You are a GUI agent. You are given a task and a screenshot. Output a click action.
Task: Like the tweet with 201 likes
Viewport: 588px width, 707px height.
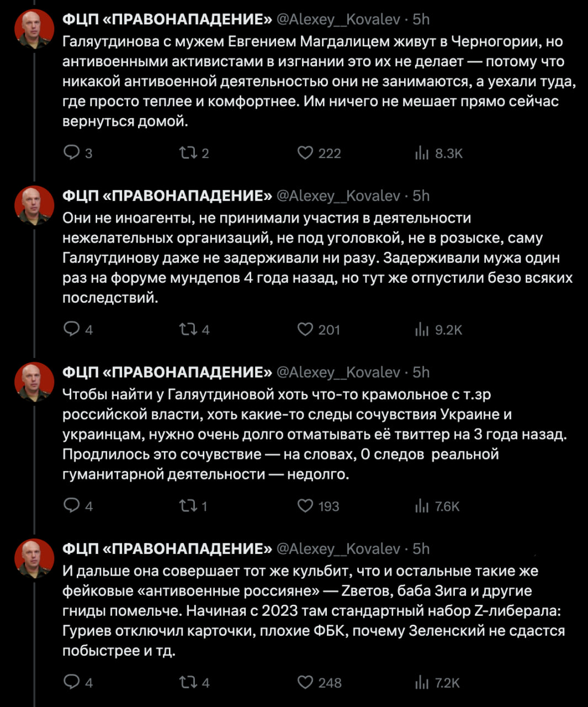(x=305, y=329)
